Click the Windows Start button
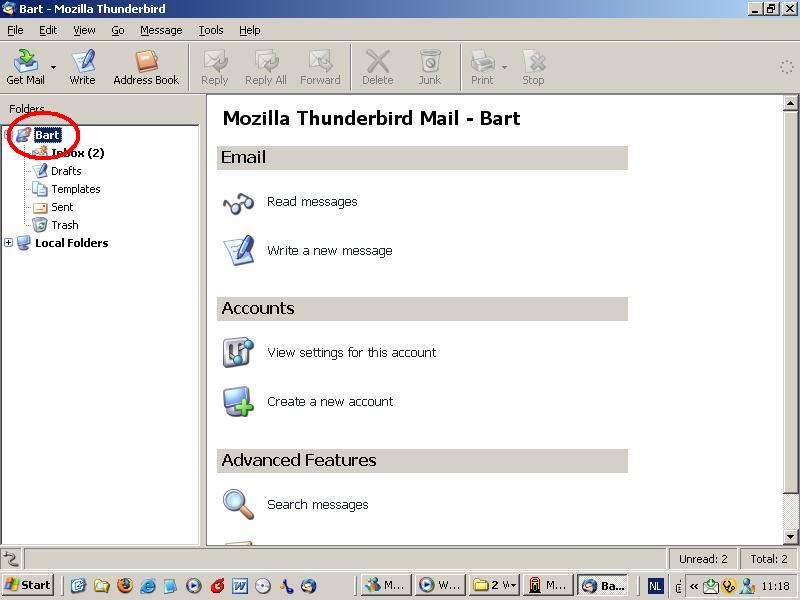Viewport: 800px width, 600px height. (29, 585)
